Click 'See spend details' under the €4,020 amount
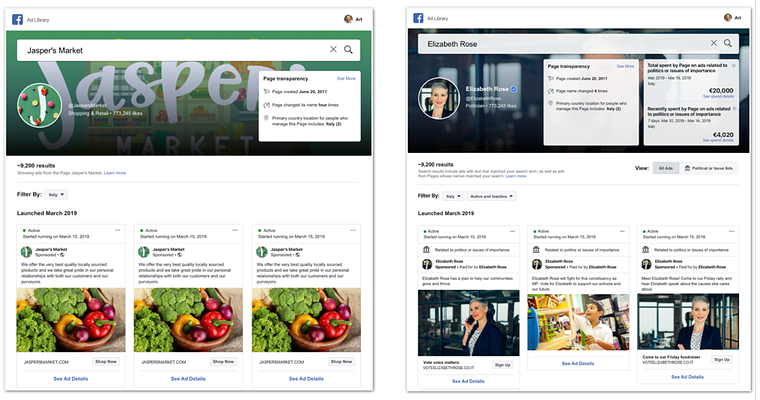This screenshot has width=760, height=400. [718, 141]
